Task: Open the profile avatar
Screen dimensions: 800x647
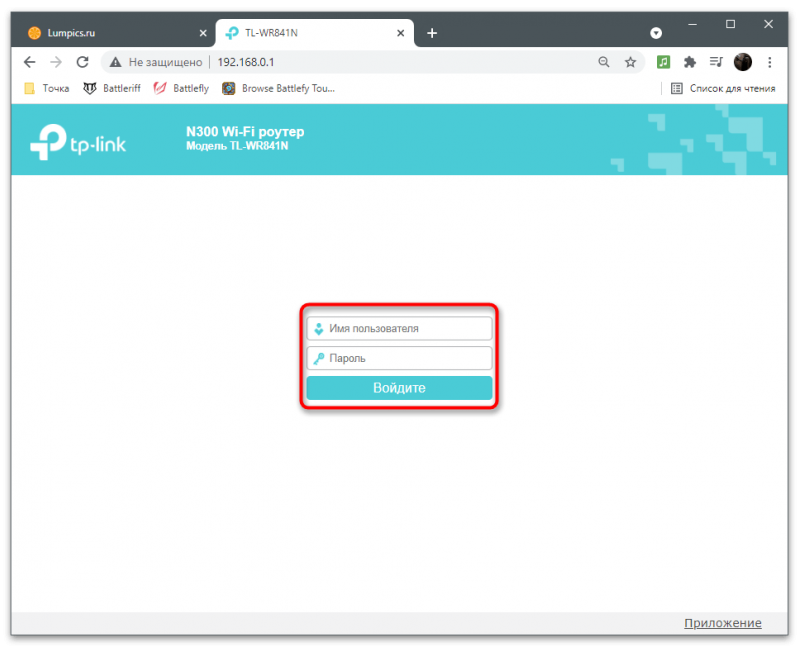Action: click(x=743, y=62)
